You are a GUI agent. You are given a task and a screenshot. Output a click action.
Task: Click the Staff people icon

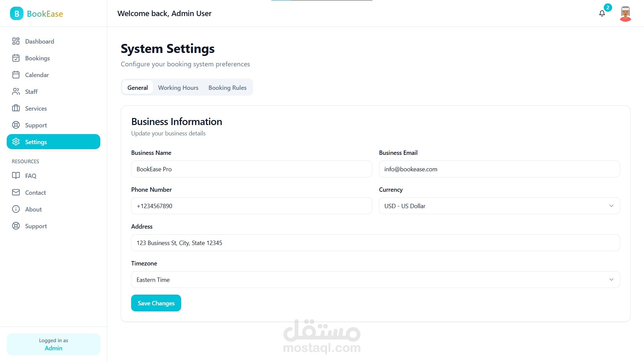(x=16, y=92)
